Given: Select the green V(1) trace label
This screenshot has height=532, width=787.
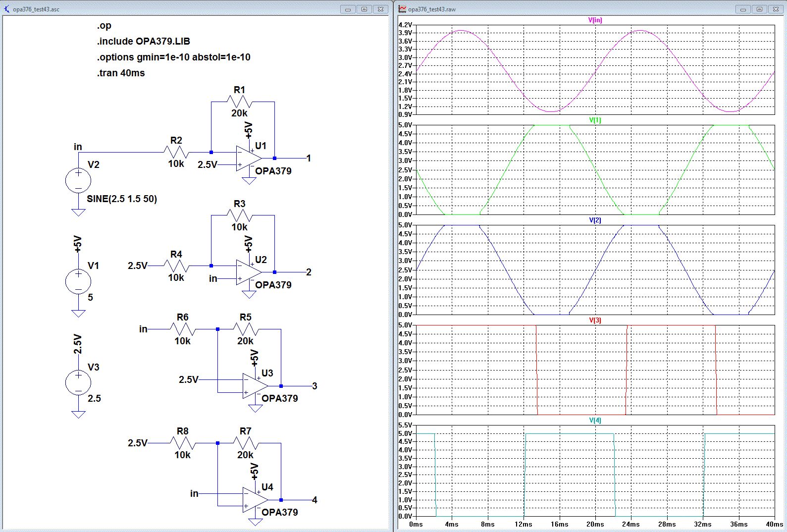Looking at the screenshot, I should coord(595,120).
